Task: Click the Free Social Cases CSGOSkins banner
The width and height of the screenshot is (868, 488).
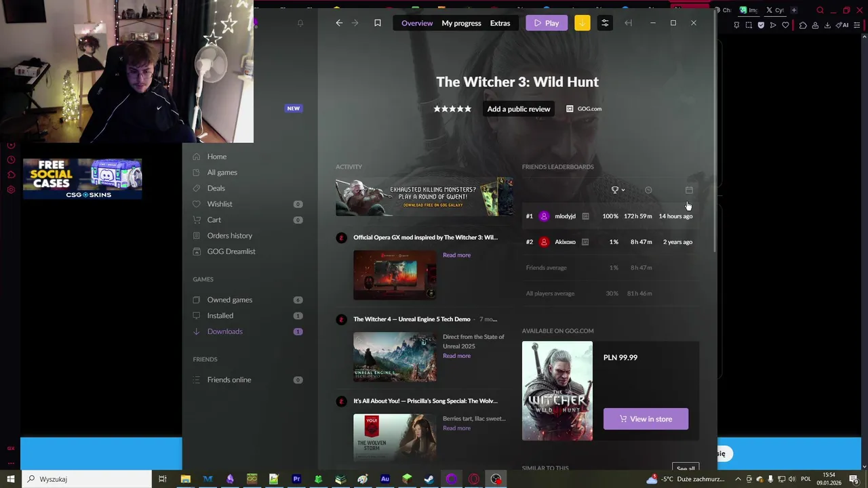Action: point(83,179)
